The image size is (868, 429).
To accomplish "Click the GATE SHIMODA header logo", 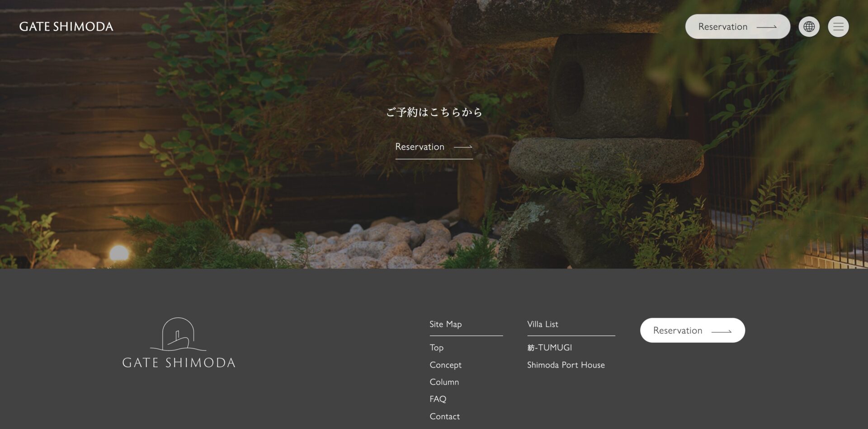I will tap(66, 27).
